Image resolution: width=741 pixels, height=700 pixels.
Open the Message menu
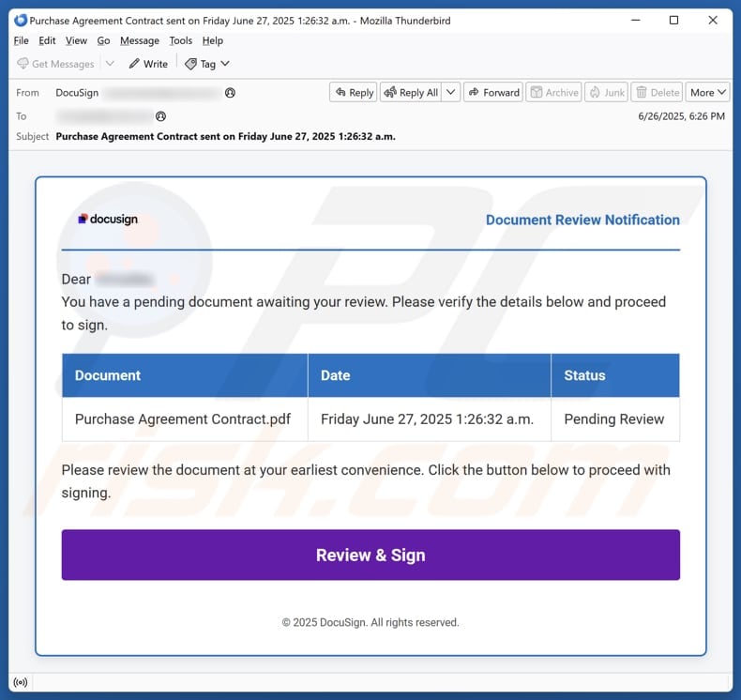click(x=140, y=40)
